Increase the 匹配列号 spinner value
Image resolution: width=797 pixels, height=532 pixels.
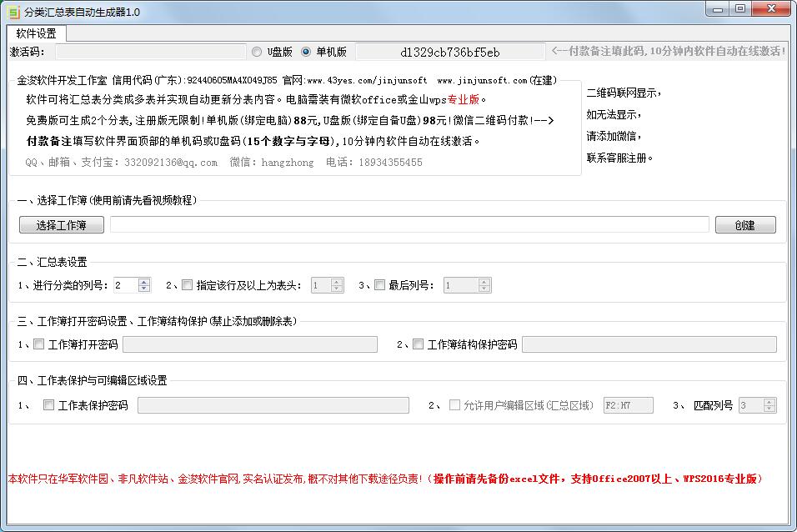pyautogui.click(x=769, y=402)
